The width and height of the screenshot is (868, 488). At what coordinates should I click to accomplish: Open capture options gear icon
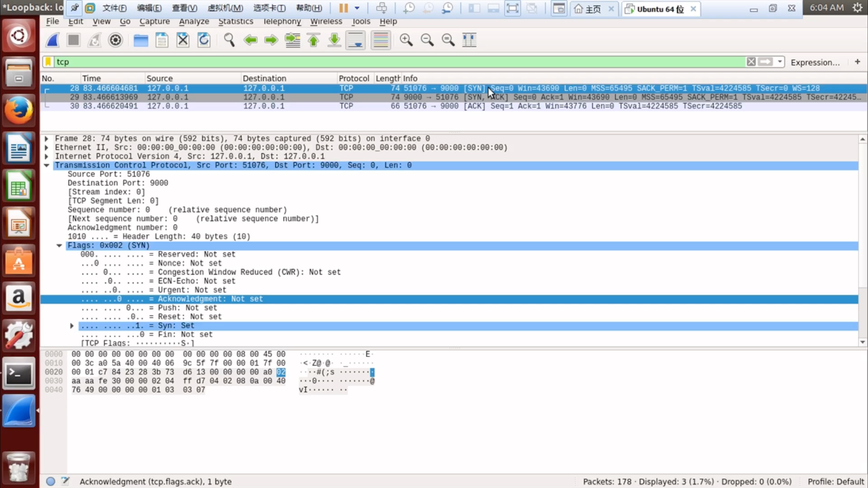tap(116, 40)
